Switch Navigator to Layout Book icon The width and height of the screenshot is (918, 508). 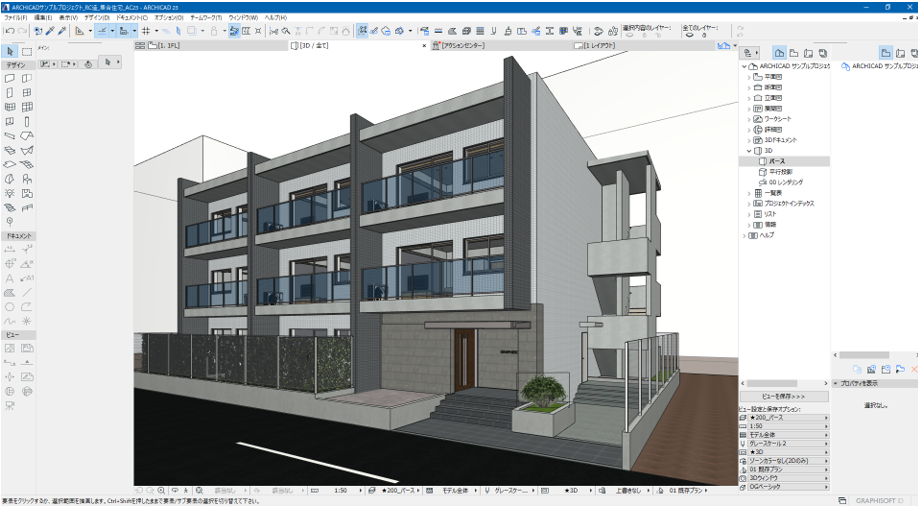(809, 53)
